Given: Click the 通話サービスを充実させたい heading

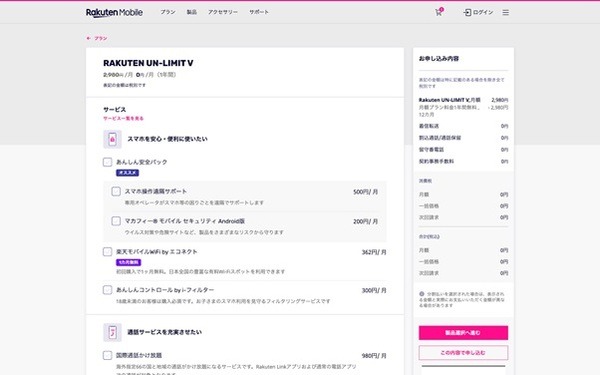Looking at the screenshot, I should (x=165, y=332).
